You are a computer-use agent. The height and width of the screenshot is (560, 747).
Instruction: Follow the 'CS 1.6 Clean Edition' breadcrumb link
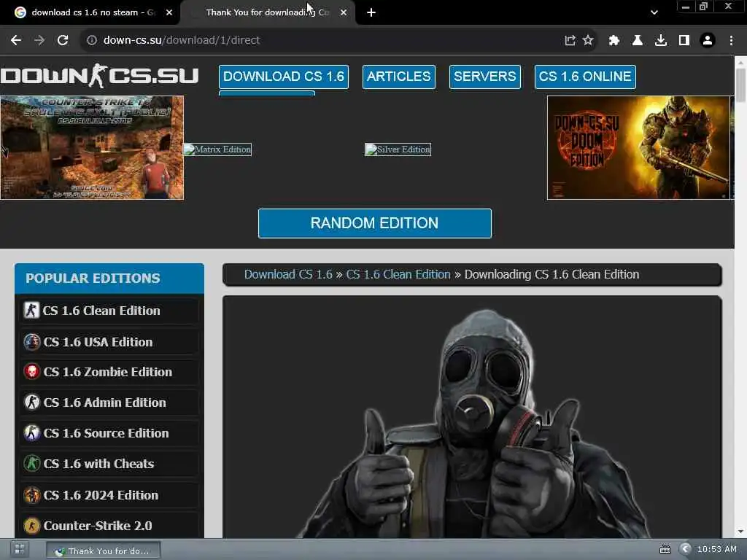(x=398, y=275)
